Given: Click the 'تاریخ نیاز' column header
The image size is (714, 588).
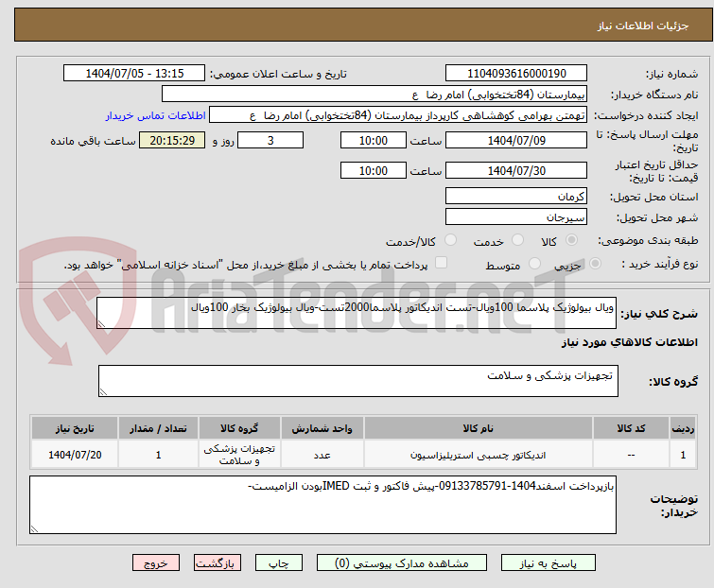Looking at the screenshot, I should point(75,428).
